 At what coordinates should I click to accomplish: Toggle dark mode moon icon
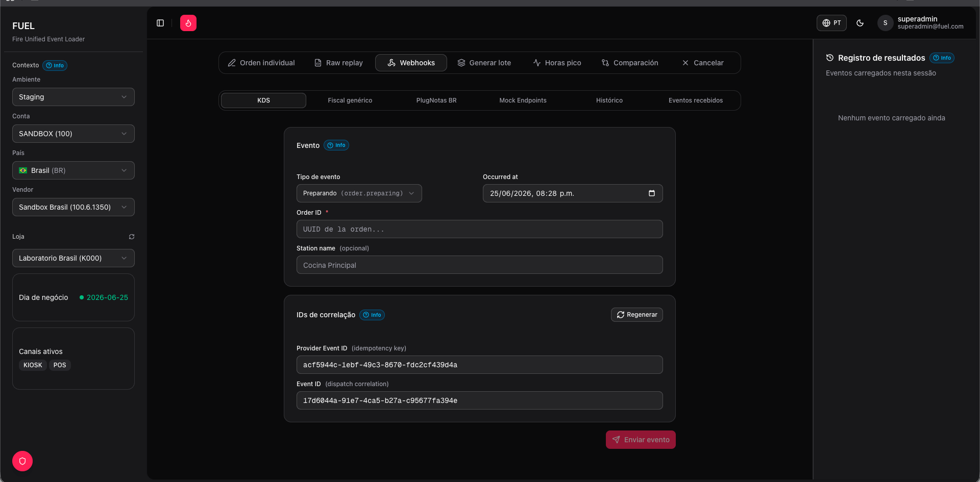click(x=860, y=23)
